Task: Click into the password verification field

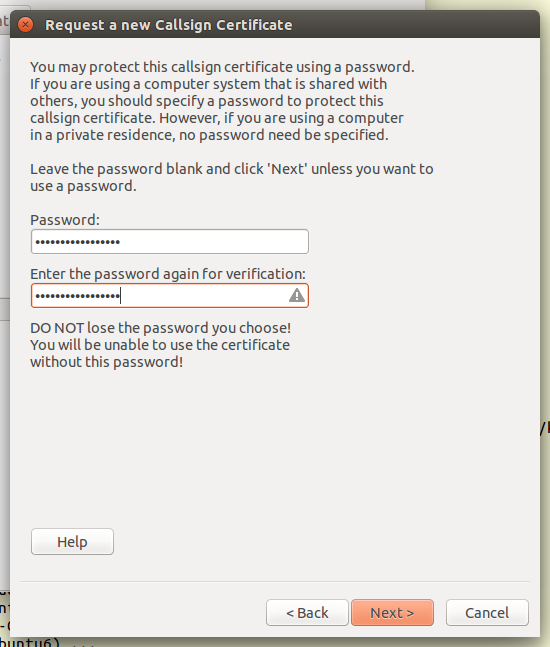Action: (170, 295)
